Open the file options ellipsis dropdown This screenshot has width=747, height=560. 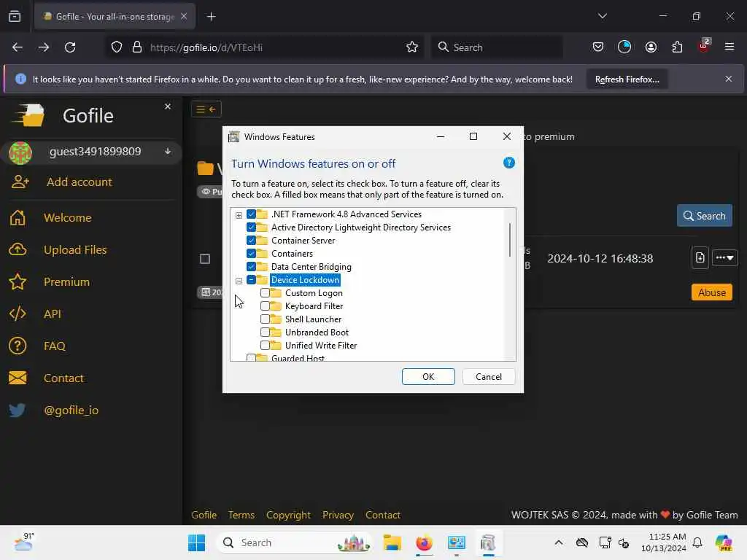(724, 258)
